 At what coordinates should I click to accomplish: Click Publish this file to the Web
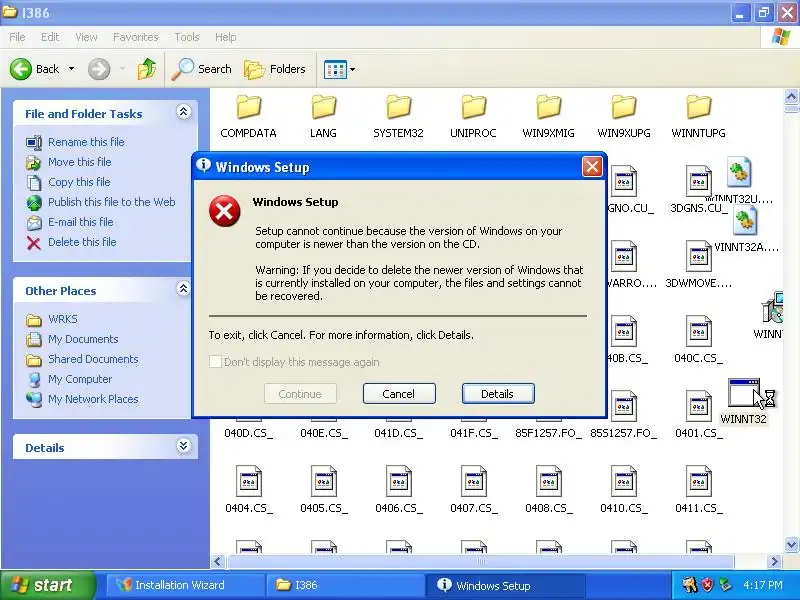click(x=112, y=202)
